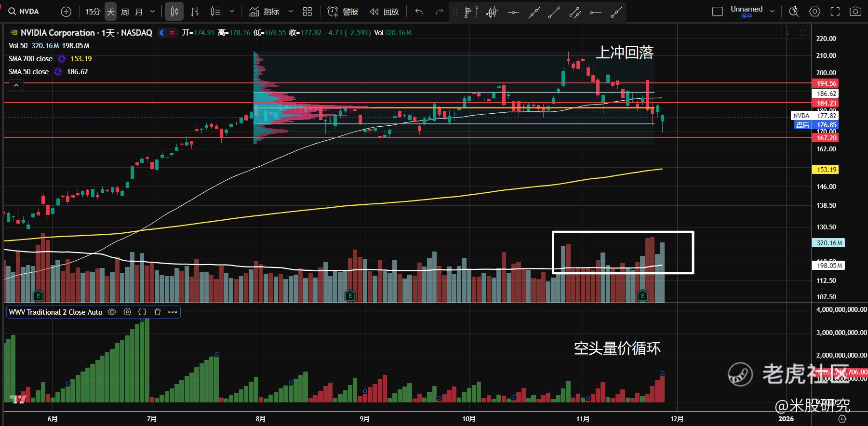Create an alert with 警报
Viewport: 868px width, 426px height.
(343, 12)
